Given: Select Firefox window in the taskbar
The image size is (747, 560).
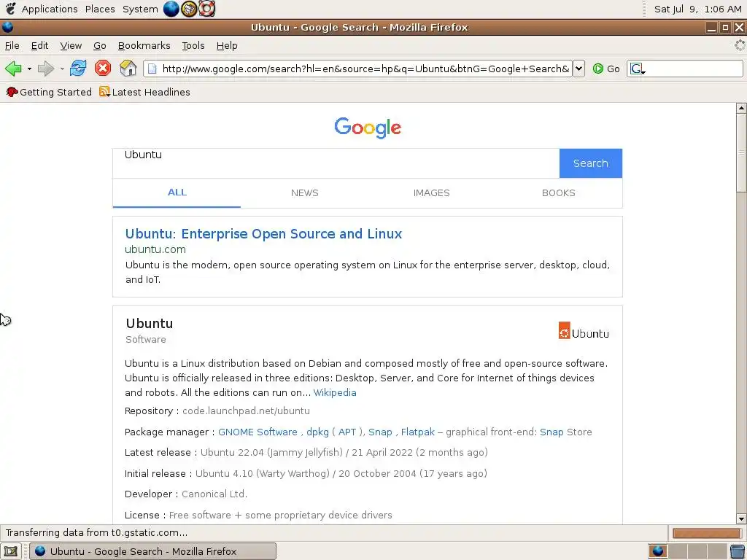Looking at the screenshot, I should pyautogui.click(x=153, y=551).
